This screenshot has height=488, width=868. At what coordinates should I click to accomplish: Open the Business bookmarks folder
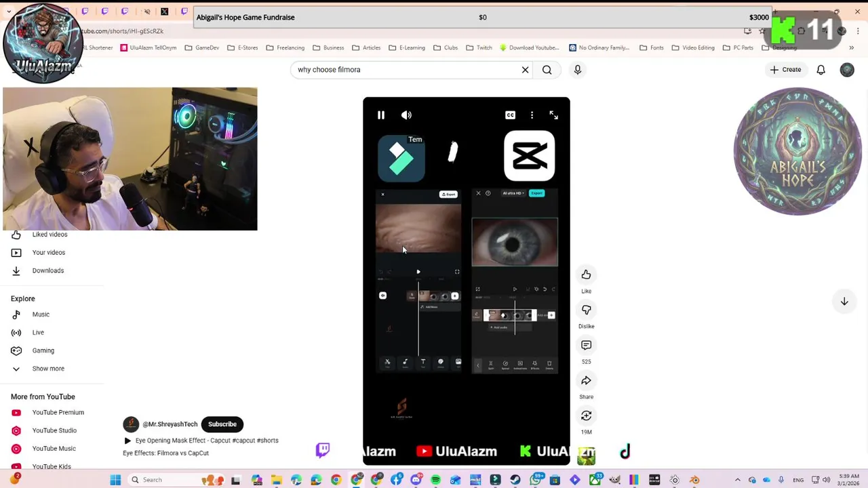pos(328,48)
